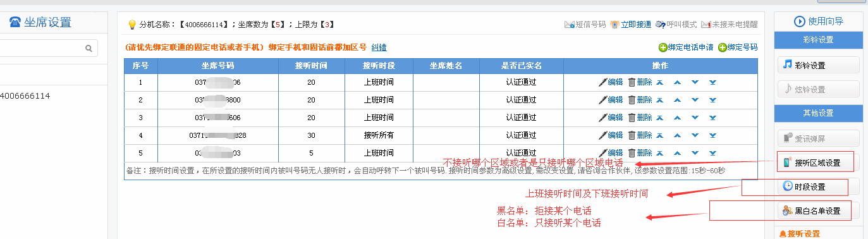The width and height of the screenshot is (868, 239).
Task: Click 接听所有 cell in row 4
Action: (379, 135)
